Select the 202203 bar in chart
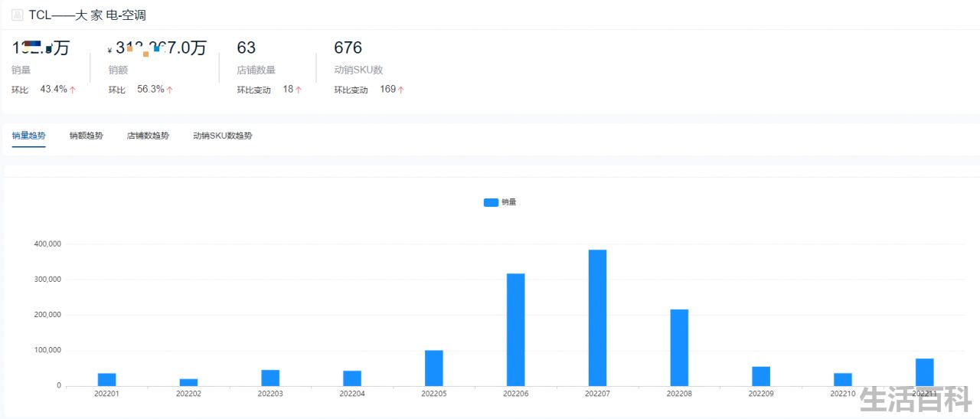Image resolution: width=980 pixels, height=419 pixels. click(270, 378)
